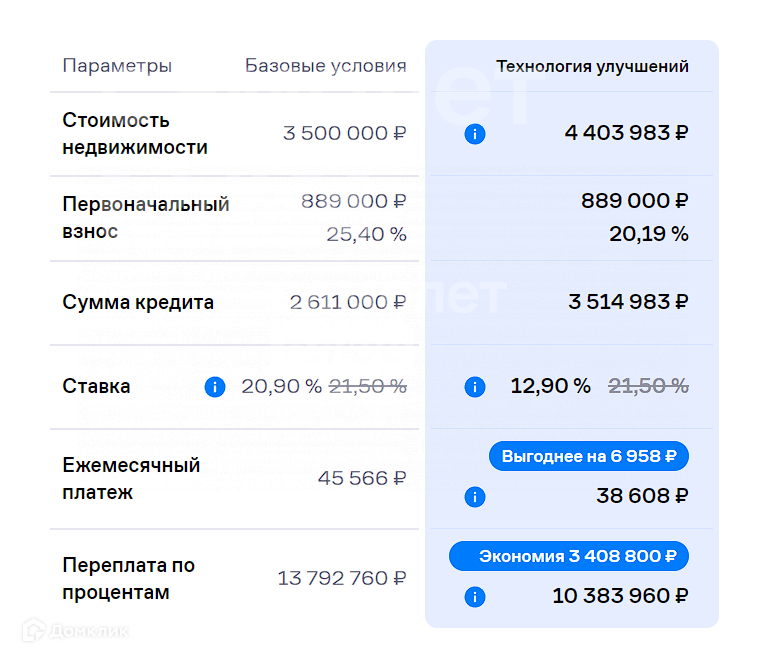Click the base 45 566 ₽ monthly payment value
Viewport: 764px width, 657px height.
click(361, 479)
